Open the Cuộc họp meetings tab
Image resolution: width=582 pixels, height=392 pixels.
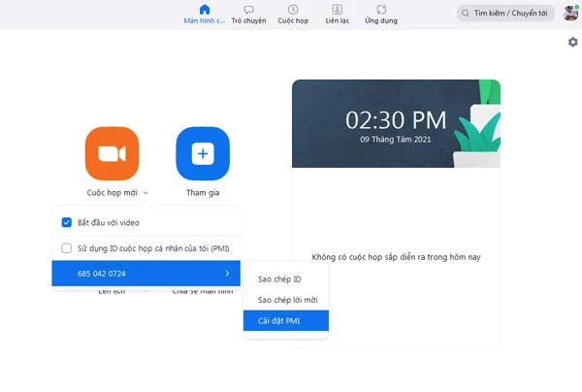293,15
